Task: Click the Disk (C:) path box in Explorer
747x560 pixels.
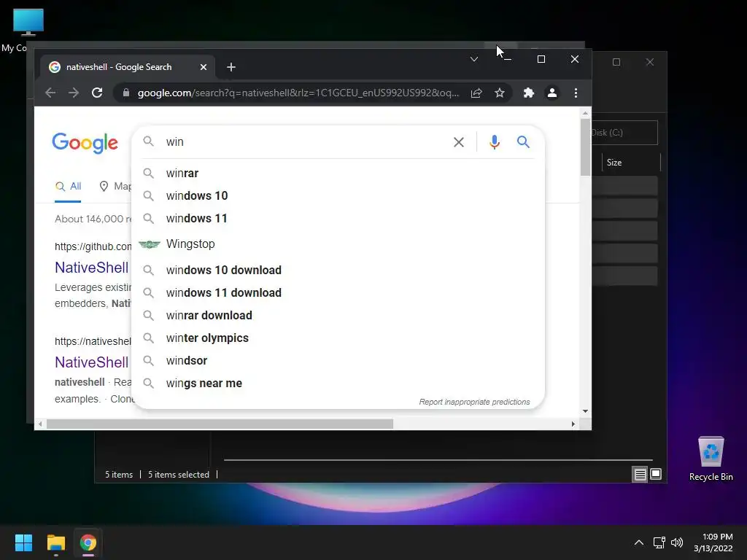Action: 624,133
